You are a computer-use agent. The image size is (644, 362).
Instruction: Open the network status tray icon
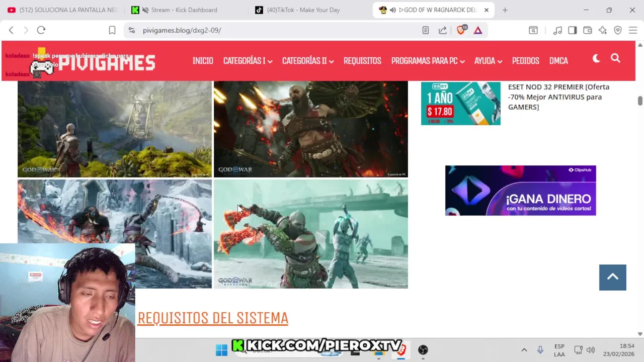point(579,350)
